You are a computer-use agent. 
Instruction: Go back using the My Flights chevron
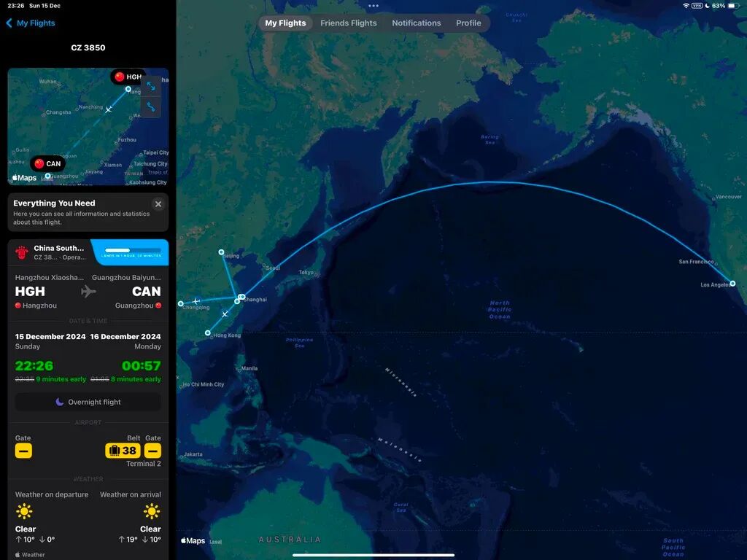9,23
